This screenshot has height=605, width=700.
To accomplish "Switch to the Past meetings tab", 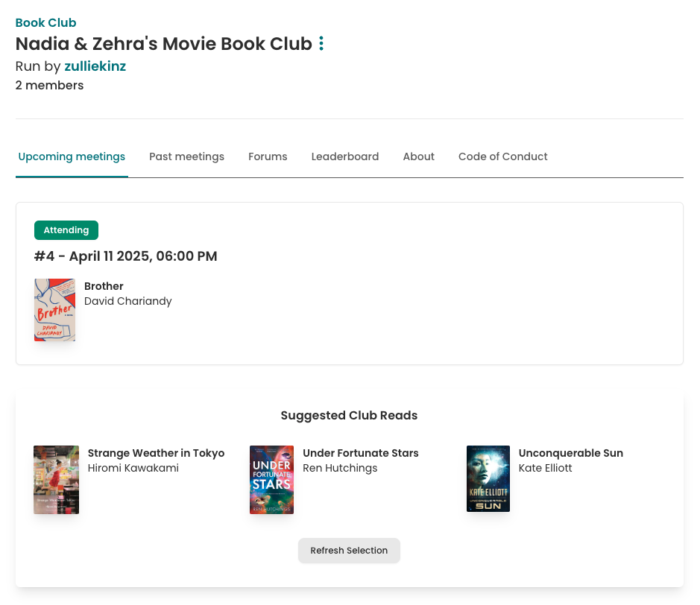I will (x=186, y=156).
